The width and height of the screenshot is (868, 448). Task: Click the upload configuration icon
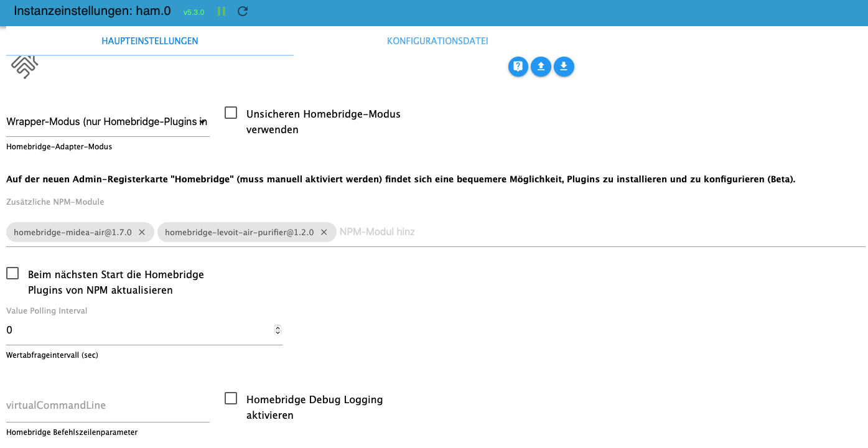541,67
